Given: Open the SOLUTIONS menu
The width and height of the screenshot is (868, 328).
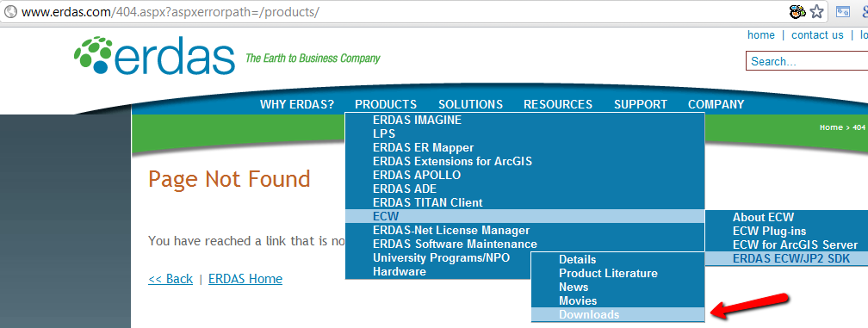Looking at the screenshot, I should point(470,104).
